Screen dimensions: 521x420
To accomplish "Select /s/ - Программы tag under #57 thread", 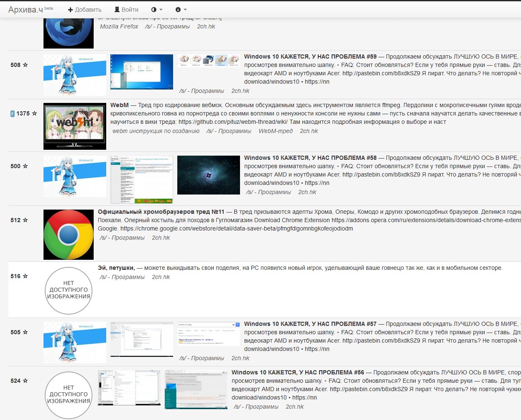I will (202, 358).
